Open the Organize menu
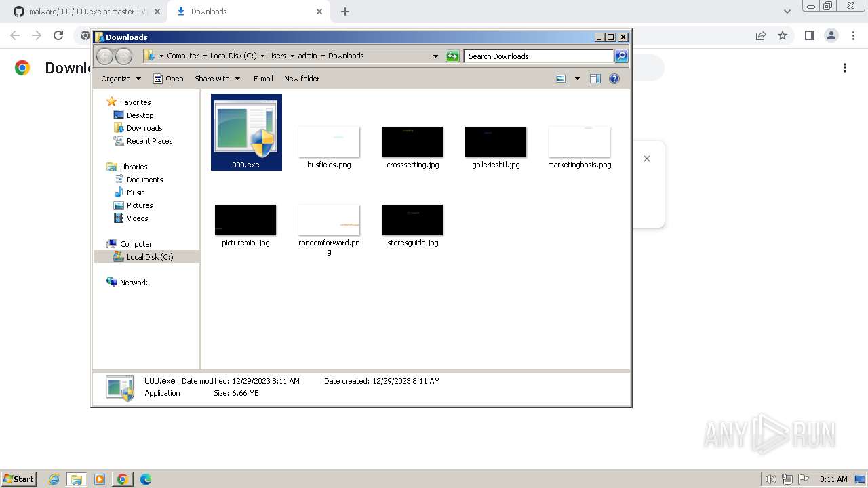 tap(121, 79)
